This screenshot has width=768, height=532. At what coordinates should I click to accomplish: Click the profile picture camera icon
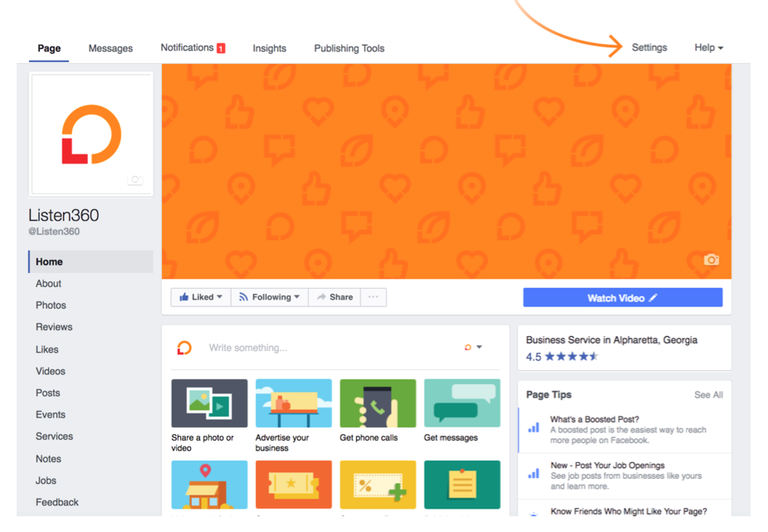tap(135, 180)
